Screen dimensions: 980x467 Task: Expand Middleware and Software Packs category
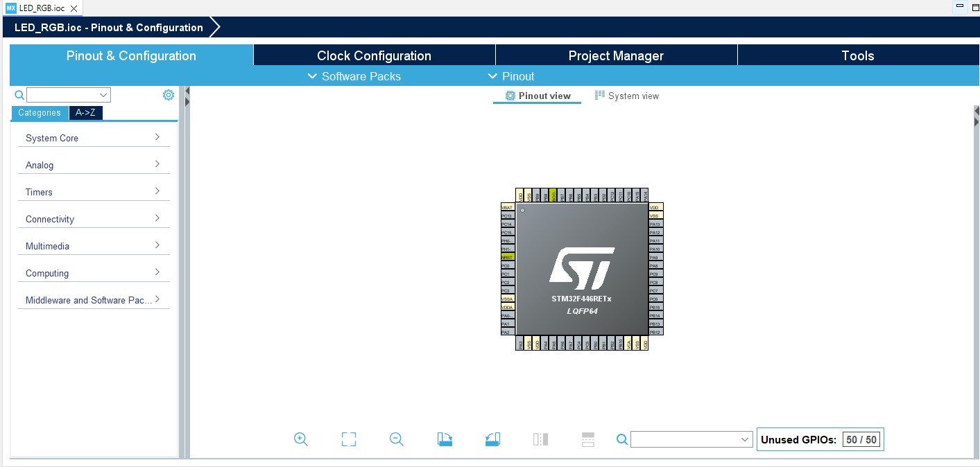[94, 300]
